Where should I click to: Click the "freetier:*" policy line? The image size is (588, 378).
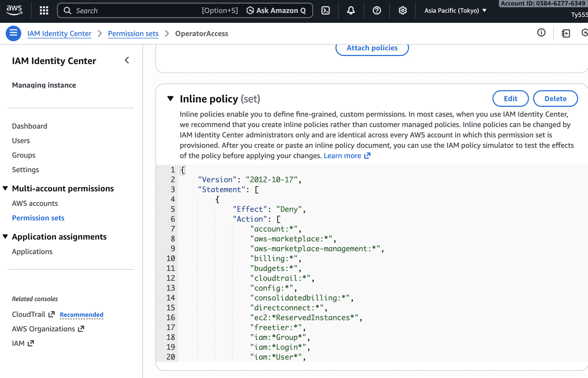278,327
